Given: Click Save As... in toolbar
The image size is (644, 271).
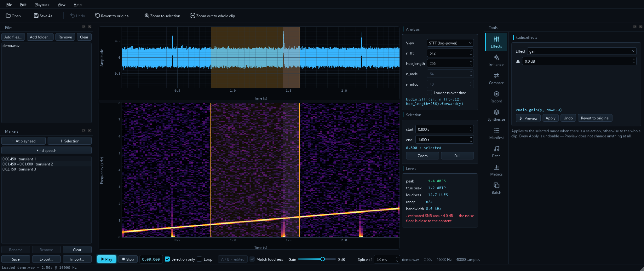Looking at the screenshot, I should 44,16.
